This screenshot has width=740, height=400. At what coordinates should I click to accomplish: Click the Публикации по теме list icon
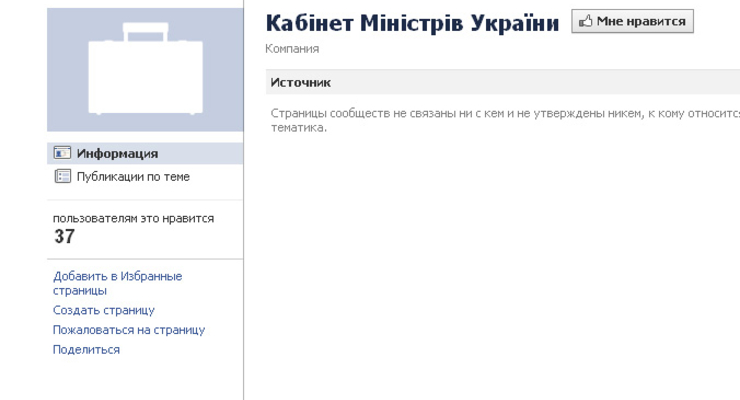pos(62,176)
